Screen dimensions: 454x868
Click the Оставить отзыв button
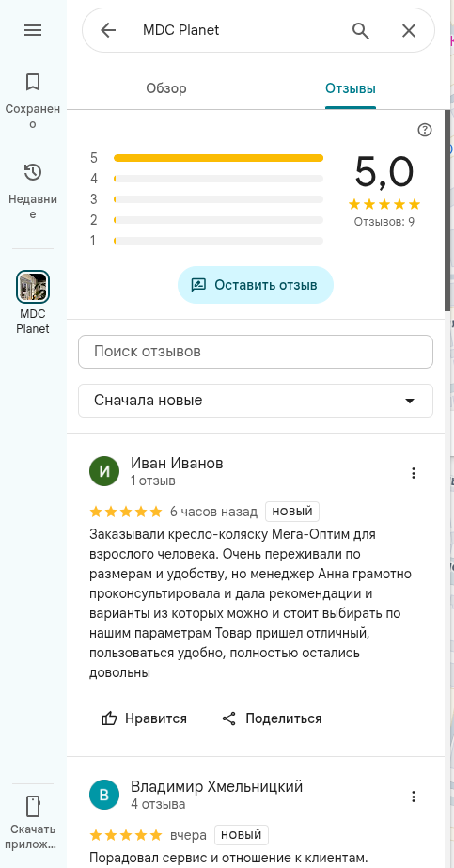coord(256,285)
